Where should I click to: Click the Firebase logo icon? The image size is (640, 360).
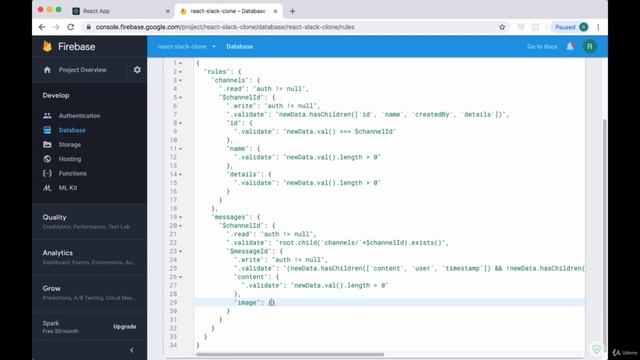47,47
